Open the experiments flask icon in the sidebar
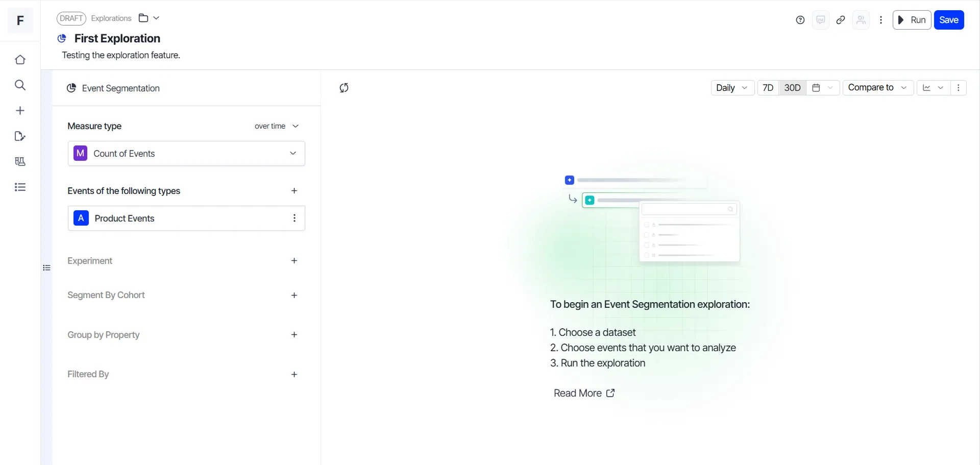The image size is (980, 465). [20, 162]
